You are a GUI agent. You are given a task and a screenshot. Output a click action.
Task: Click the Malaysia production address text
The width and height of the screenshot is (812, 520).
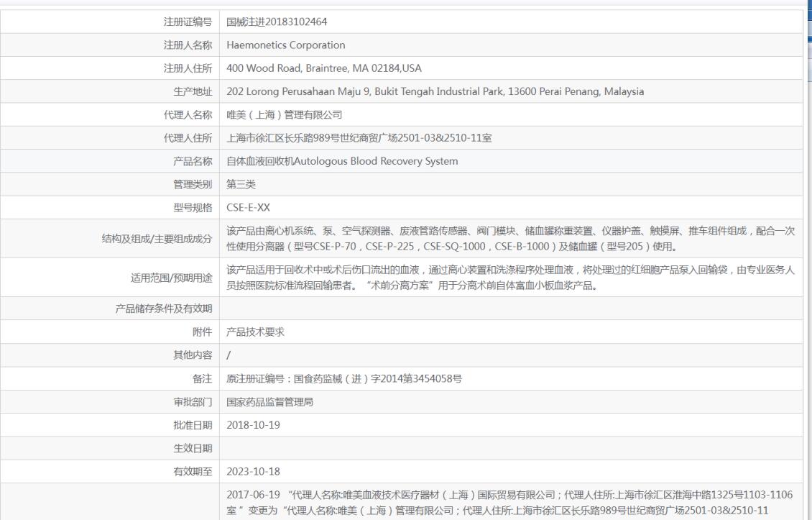435,92
